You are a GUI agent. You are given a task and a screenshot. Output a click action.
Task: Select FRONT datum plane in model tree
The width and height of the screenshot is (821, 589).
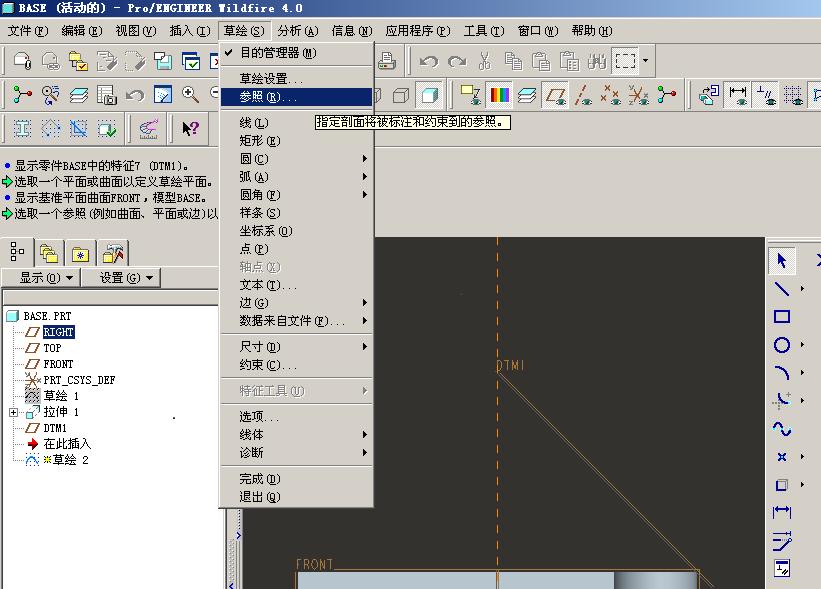pos(58,364)
